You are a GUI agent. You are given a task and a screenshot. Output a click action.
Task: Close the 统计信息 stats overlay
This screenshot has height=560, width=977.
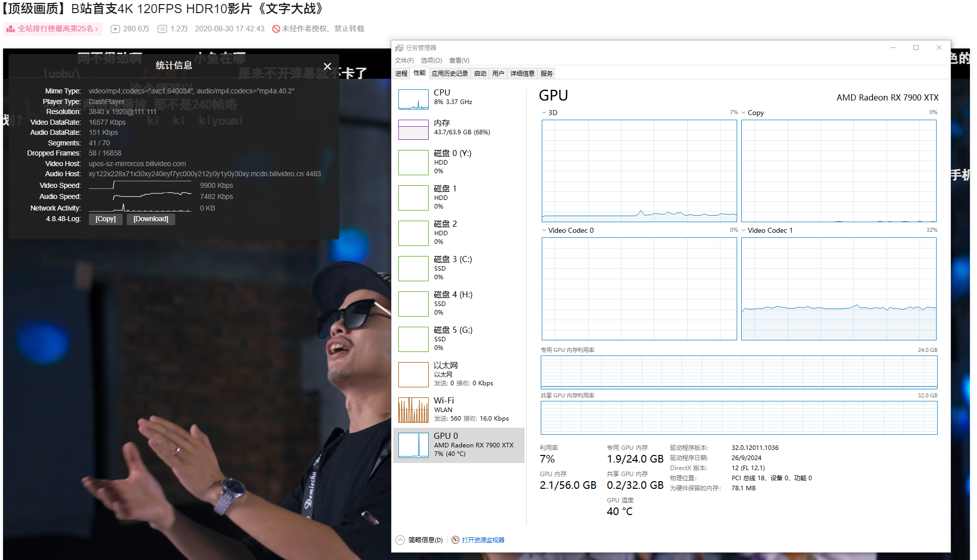click(327, 66)
